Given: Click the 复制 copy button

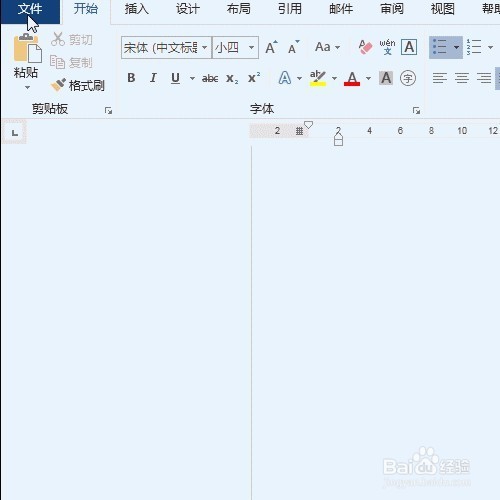Looking at the screenshot, I should coord(71,62).
